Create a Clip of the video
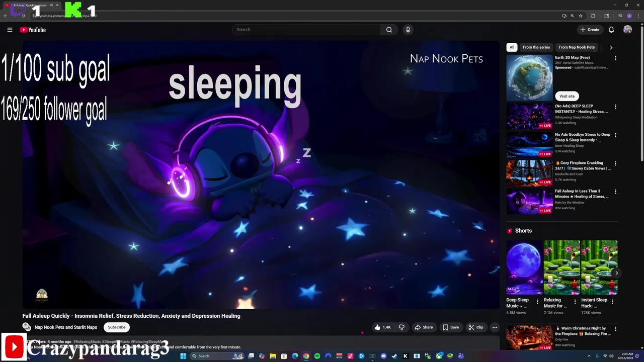 pyautogui.click(x=476, y=327)
